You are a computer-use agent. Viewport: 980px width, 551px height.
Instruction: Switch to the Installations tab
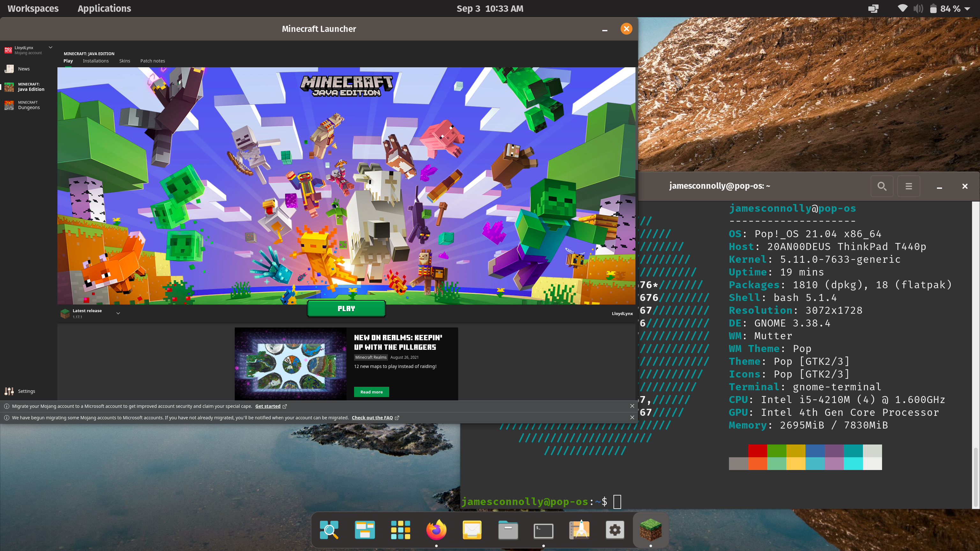pyautogui.click(x=95, y=61)
